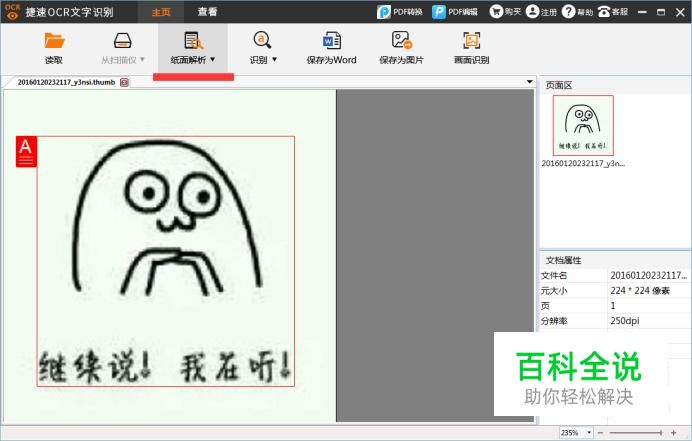Open the 235% zoom level dropdown
This screenshot has height=441, width=692.
(x=589, y=433)
